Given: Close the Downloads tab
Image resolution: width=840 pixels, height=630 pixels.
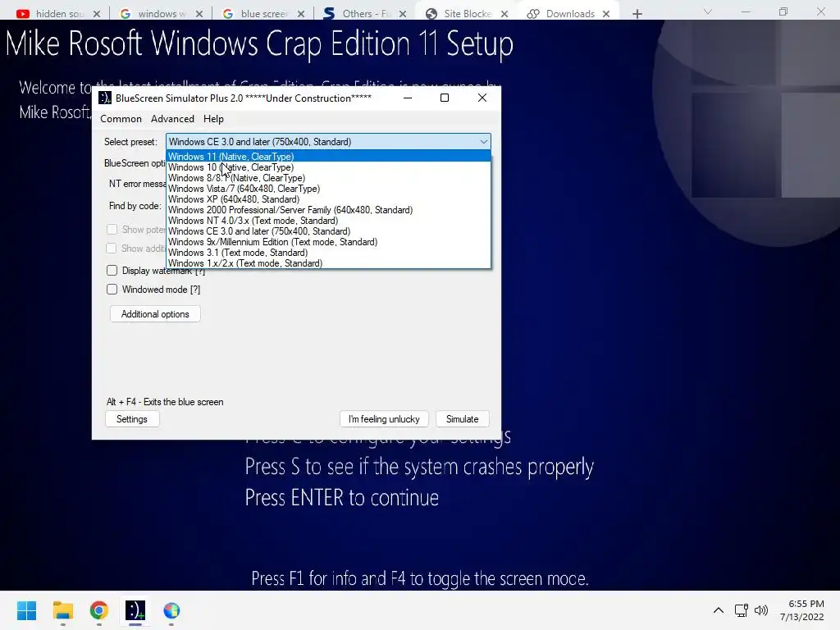Looking at the screenshot, I should 606,14.
